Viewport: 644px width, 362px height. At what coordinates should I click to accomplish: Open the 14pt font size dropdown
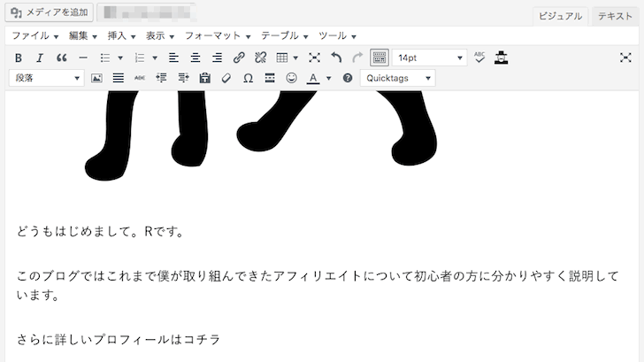pyautogui.click(x=429, y=58)
